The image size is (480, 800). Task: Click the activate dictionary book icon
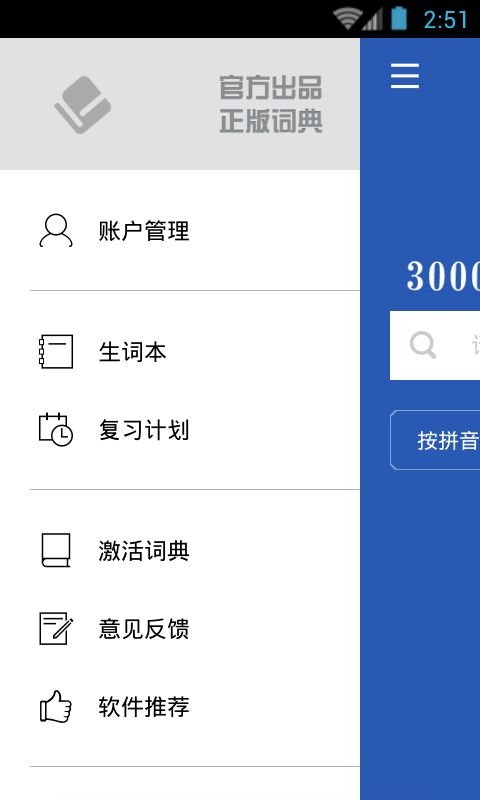point(56,551)
